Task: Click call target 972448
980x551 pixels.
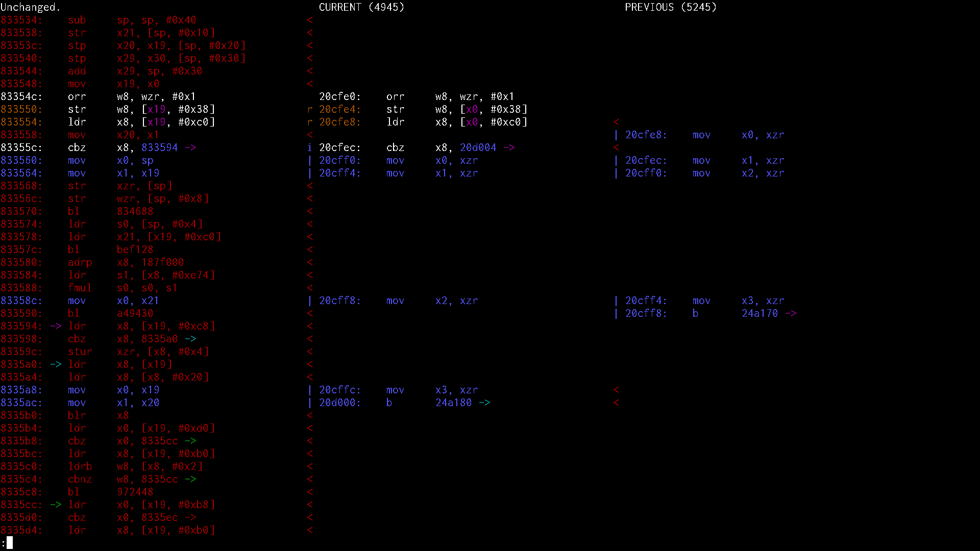Action: 135,492
